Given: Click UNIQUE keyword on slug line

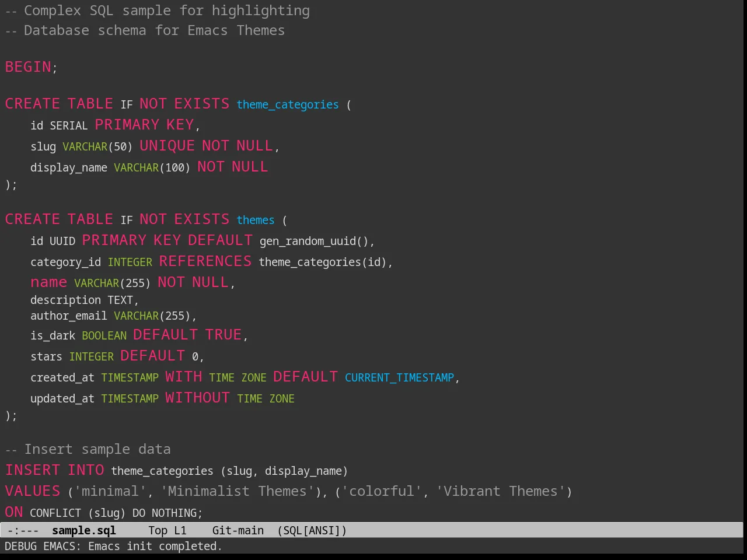Looking at the screenshot, I should (167, 146).
